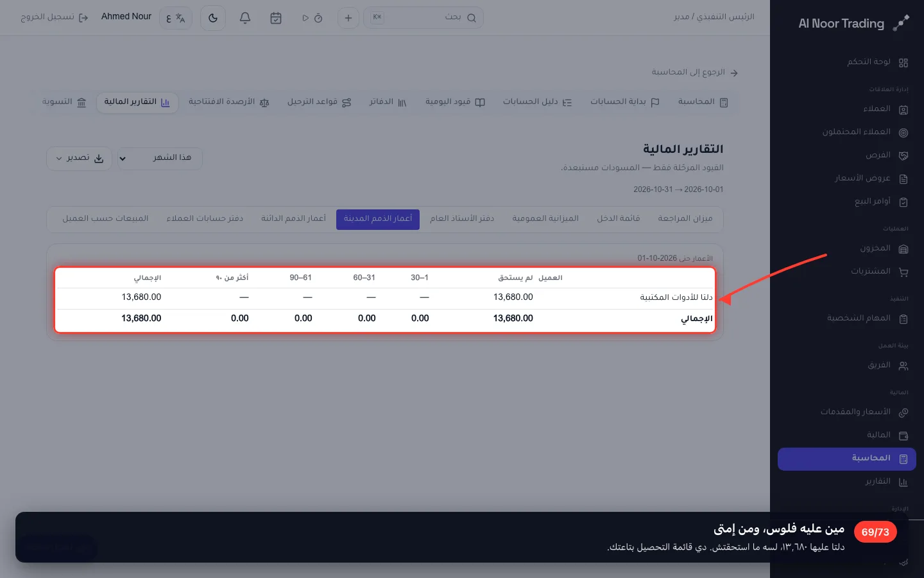Screen dimensions: 924x578
Task: Open the دفتر حسابات العملاء report
Action: [x=205, y=219]
